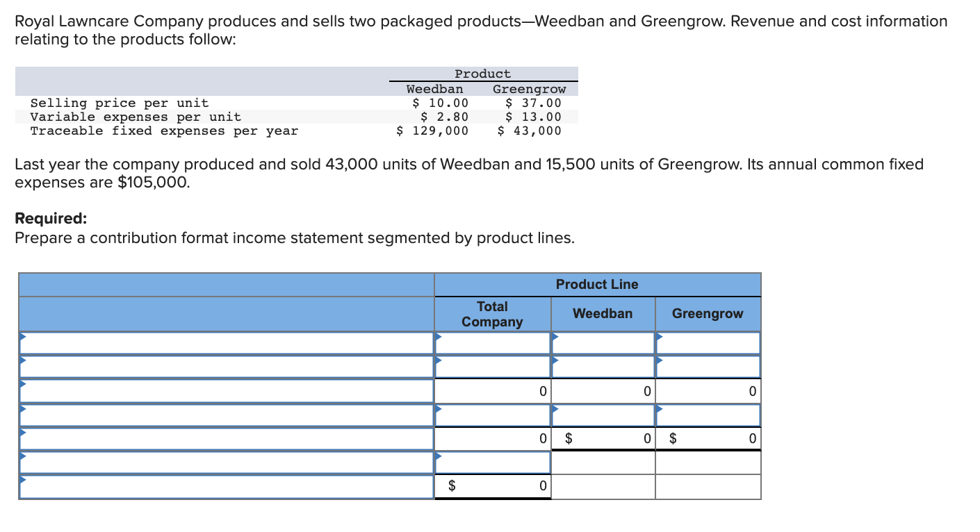The height and width of the screenshot is (532, 980).
Task: Click Greengrow subtotal 0 in third row
Action: coord(708,391)
